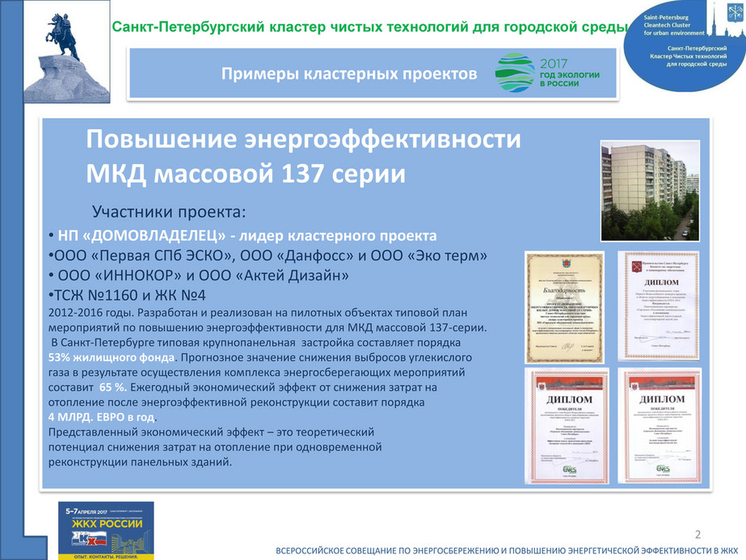Open the ДИПЛОМ ПОБЕДИТЕЛЯ certificate under Благодарность

(x=567, y=426)
